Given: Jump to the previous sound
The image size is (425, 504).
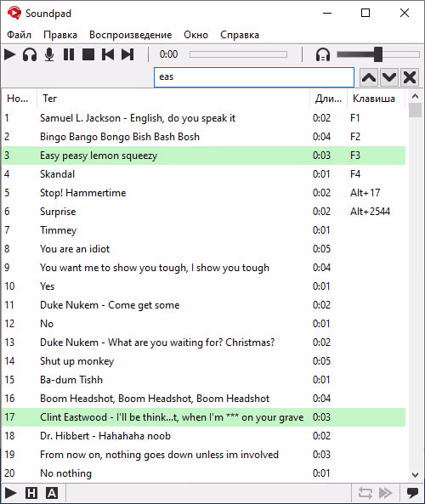Looking at the screenshot, I should click(108, 54).
